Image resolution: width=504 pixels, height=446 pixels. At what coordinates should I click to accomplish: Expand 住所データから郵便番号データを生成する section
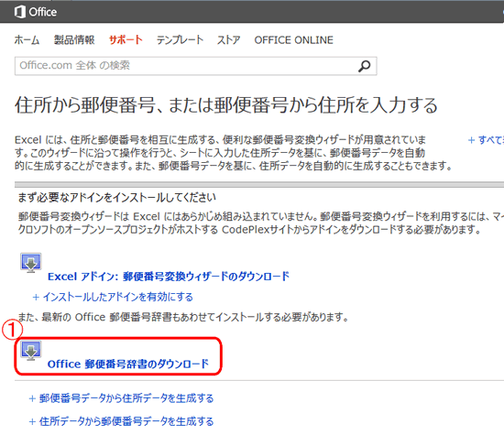121,421
